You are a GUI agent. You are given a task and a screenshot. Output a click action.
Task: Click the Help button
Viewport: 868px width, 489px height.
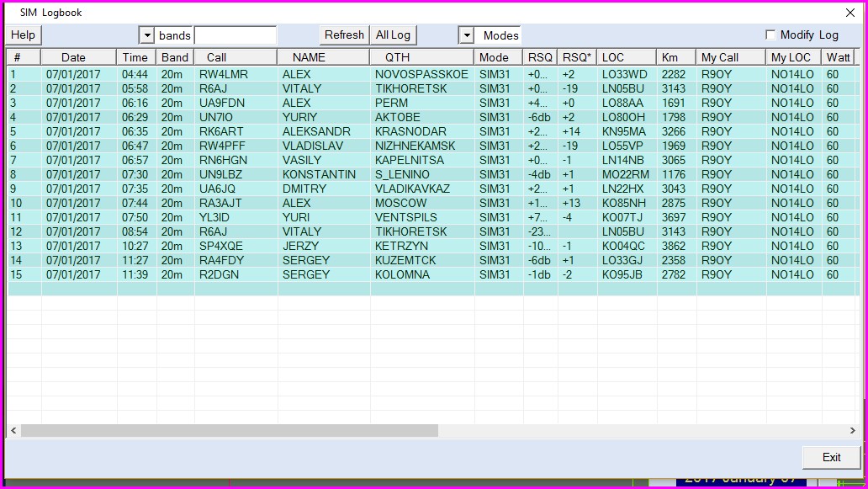click(x=24, y=35)
